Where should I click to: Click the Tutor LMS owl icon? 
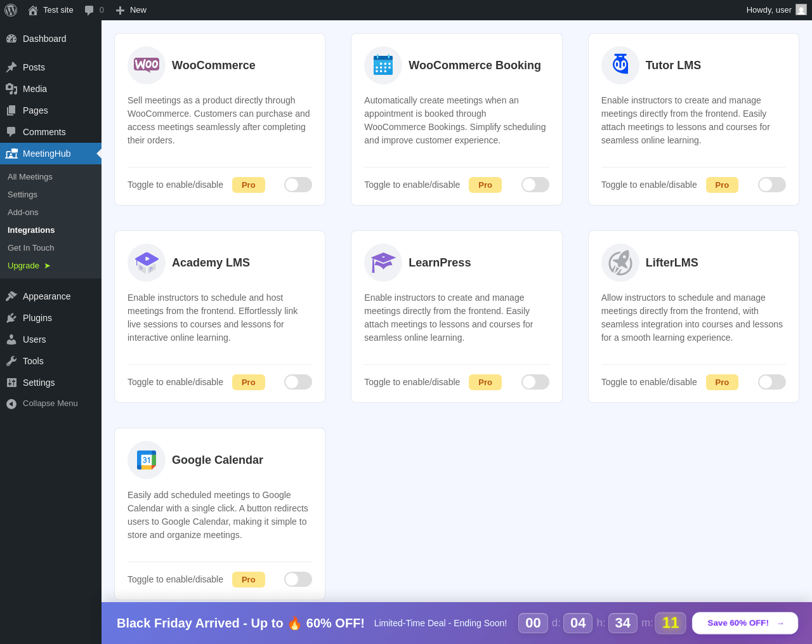[x=620, y=65]
